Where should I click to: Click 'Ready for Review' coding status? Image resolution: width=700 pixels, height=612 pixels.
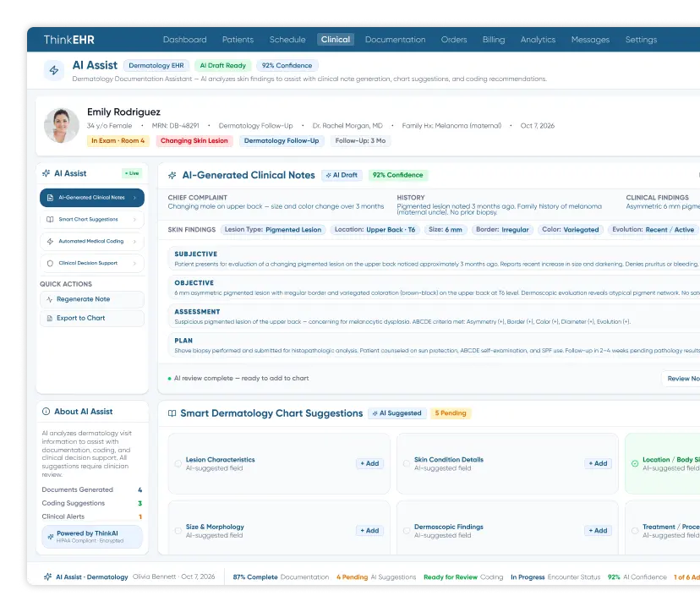(451, 577)
